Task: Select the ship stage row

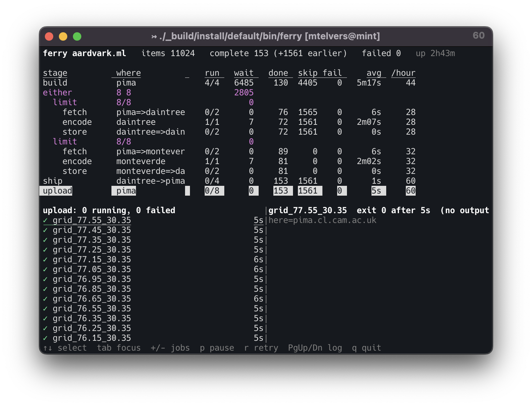Action: [229, 181]
